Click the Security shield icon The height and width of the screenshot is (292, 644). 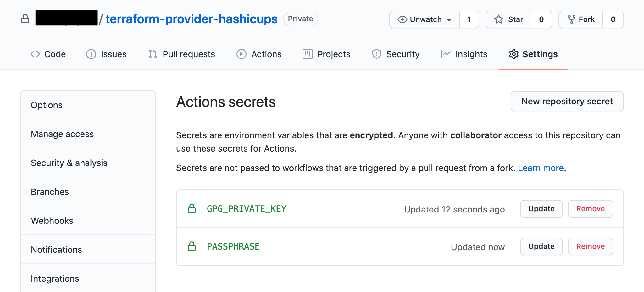click(376, 54)
